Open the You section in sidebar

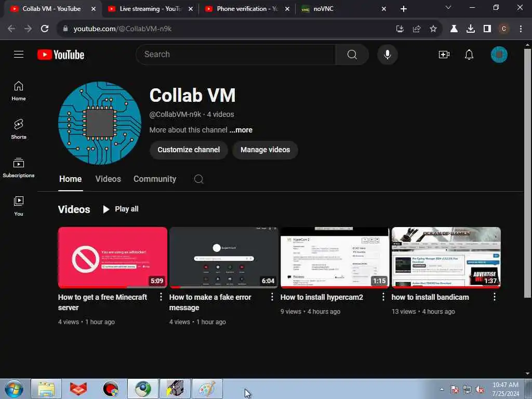tap(19, 206)
